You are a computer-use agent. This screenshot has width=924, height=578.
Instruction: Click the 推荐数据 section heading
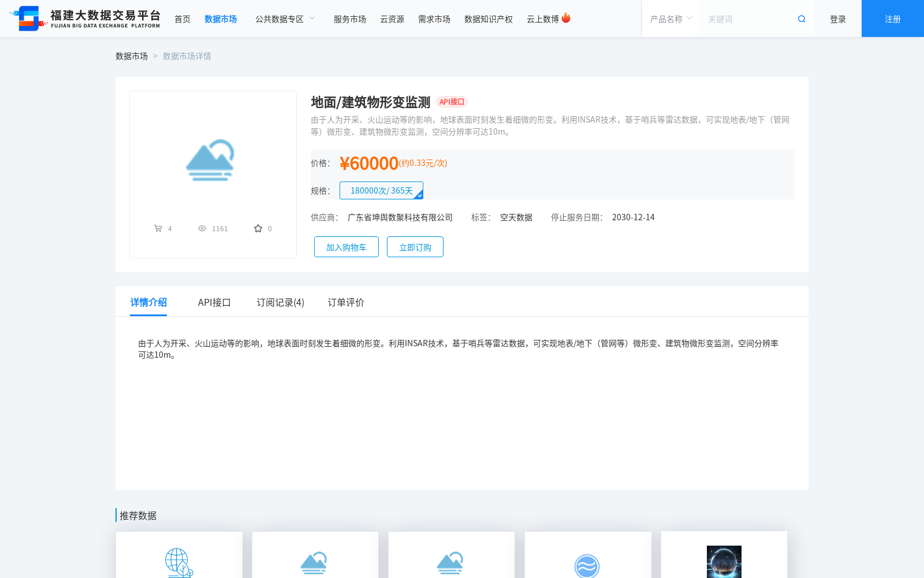point(138,516)
